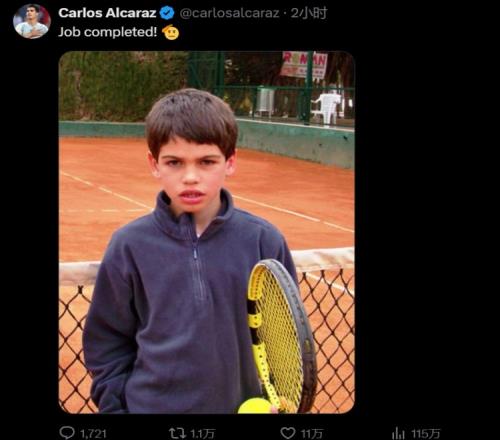The image size is (500, 440).
Task: Click the 1,721 replies count
Action: pyautogui.click(x=93, y=434)
